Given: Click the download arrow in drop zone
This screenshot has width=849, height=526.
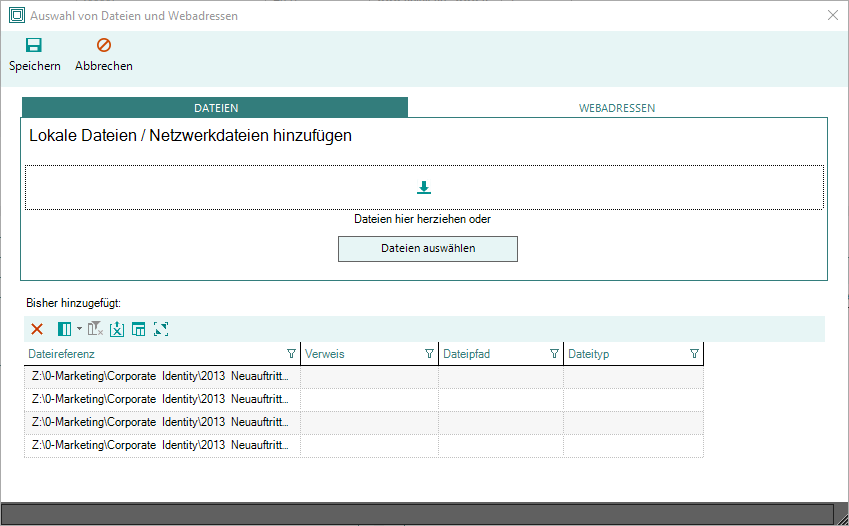Looking at the screenshot, I should 424,187.
